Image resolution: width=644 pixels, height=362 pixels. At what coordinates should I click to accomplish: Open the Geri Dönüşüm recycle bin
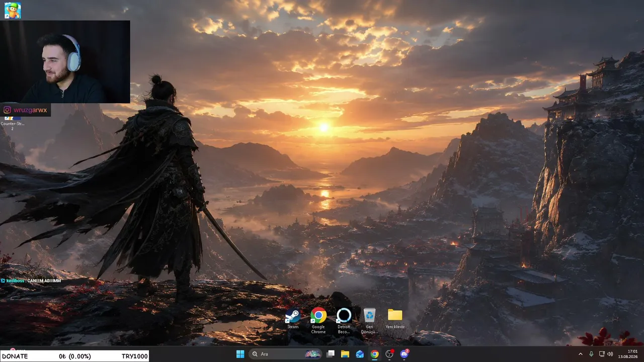pyautogui.click(x=369, y=320)
